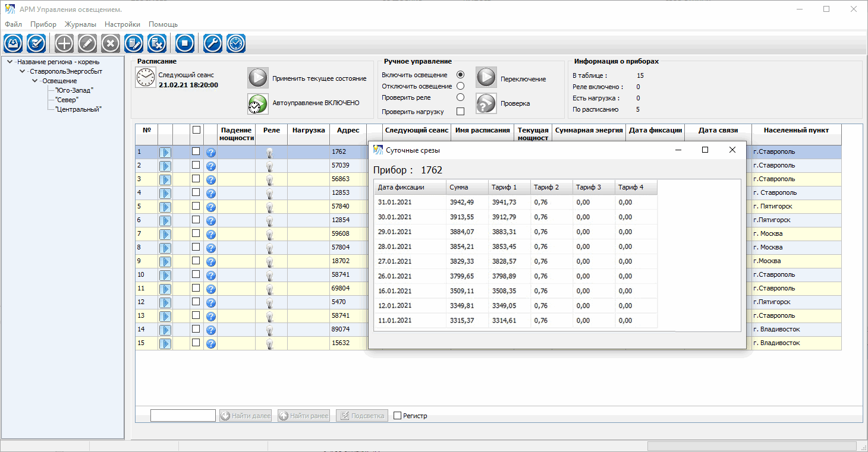The height and width of the screenshot is (452, 868).
Task: Click the Переключение play icon
Action: tap(486, 78)
